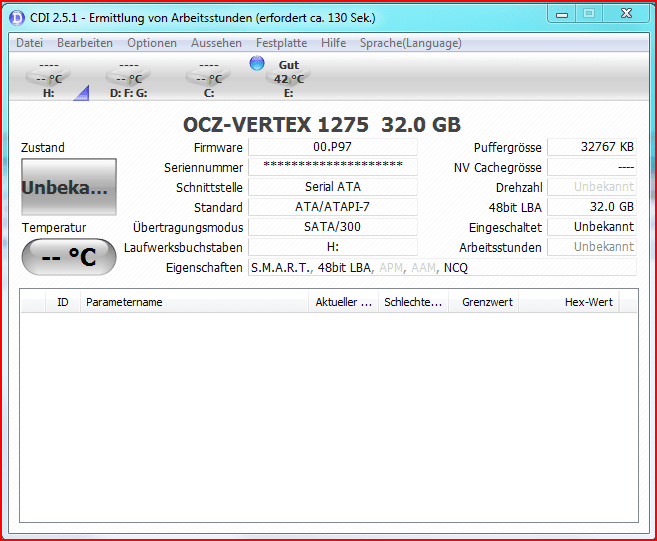Open the Aussehen menu
The width and height of the screenshot is (657, 541).
tap(216, 43)
